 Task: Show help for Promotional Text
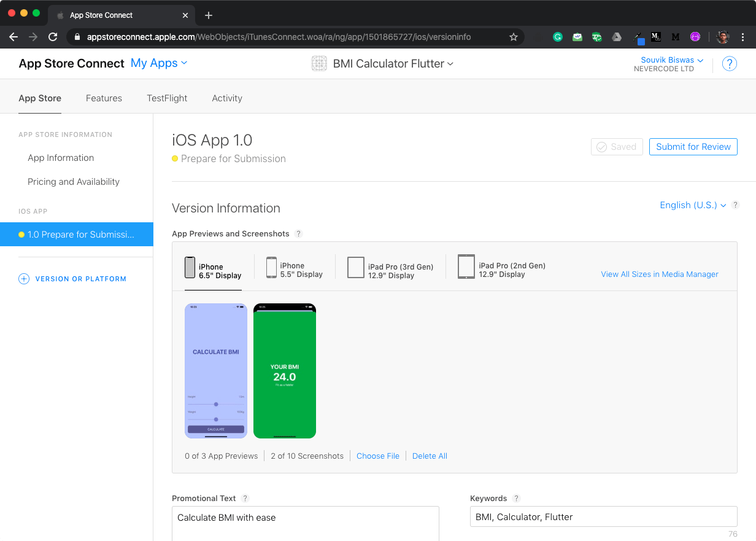click(x=245, y=499)
